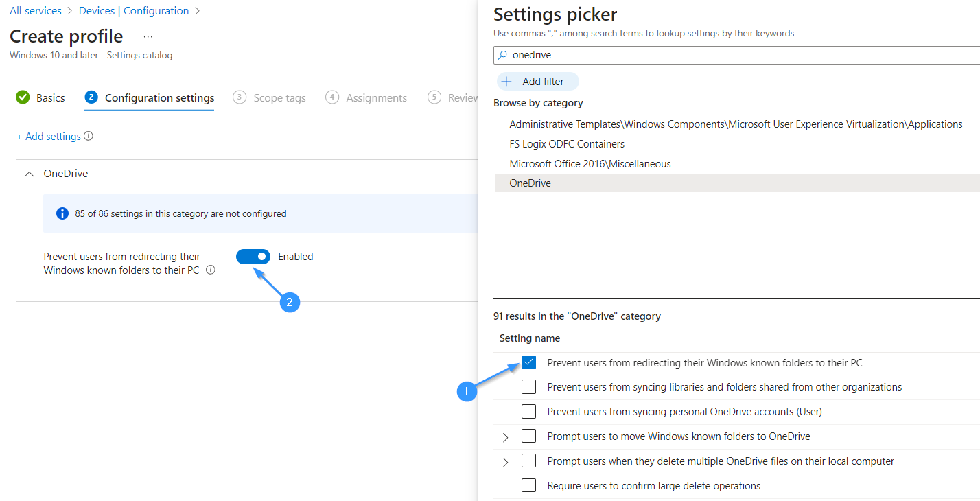
Task: Click the Settings picker panel title
Action: (x=555, y=14)
